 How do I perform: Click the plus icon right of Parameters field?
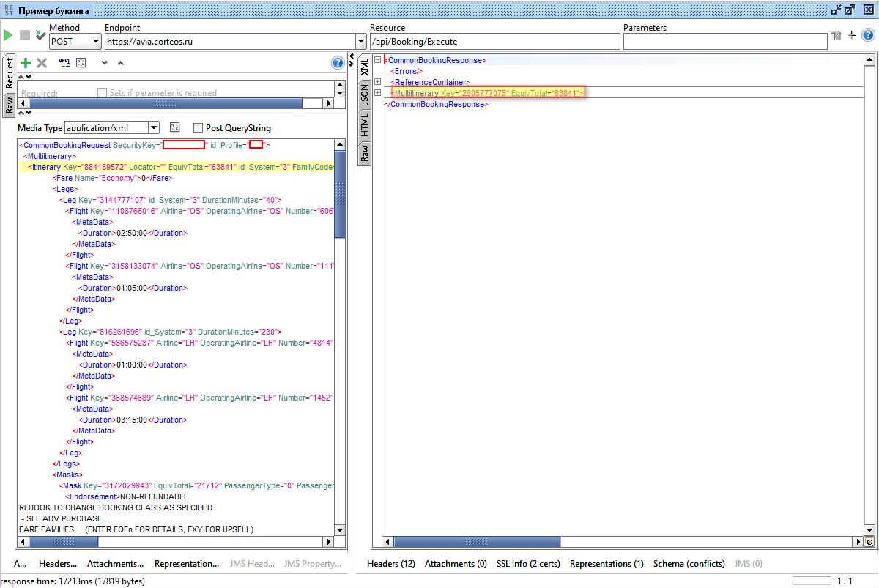[x=852, y=35]
